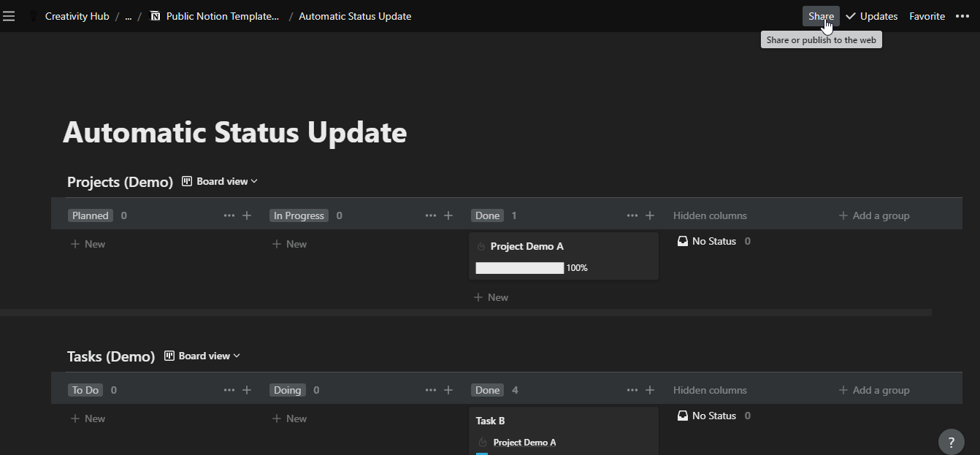
Task: Add the page to Favorites
Action: pyautogui.click(x=927, y=15)
